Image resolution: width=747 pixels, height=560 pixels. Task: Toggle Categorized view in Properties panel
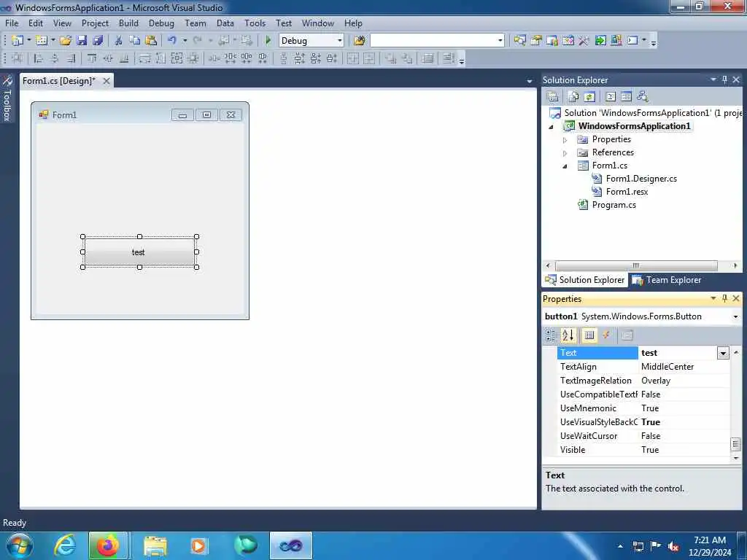(551, 335)
